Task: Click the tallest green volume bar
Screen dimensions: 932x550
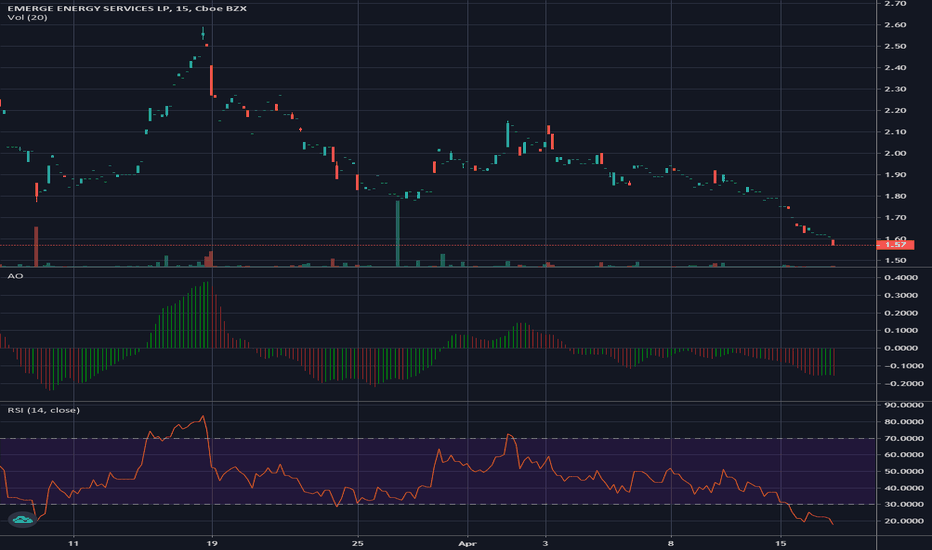Action: point(398,234)
